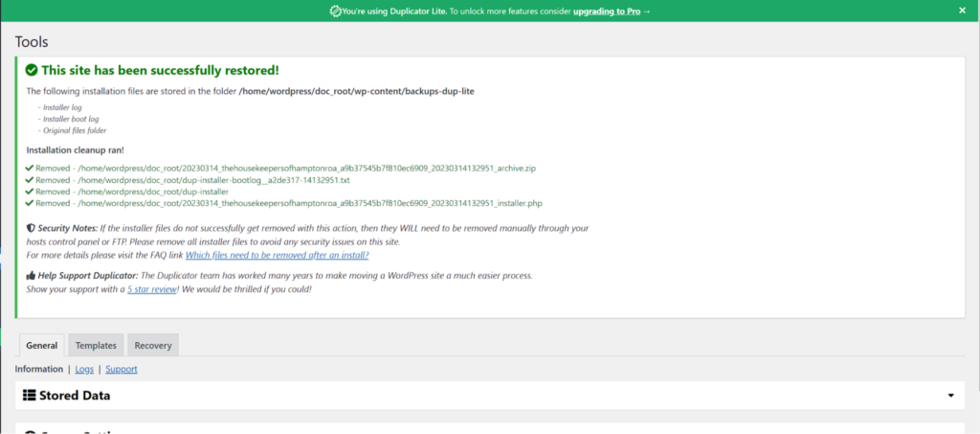Click the Security Notes shield icon
The height and width of the screenshot is (434, 980).
(31, 228)
